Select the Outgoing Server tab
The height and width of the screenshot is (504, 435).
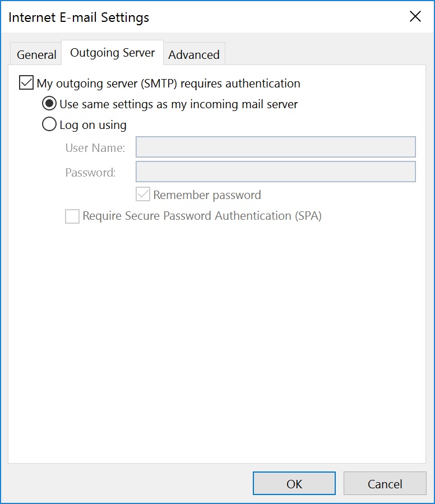pyautogui.click(x=112, y=52)
